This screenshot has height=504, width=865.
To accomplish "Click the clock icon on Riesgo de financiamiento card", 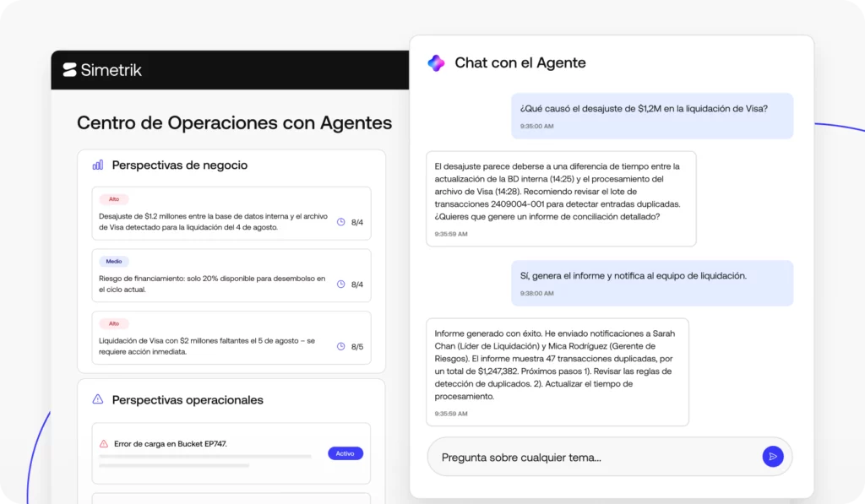I will pos(341,285).
